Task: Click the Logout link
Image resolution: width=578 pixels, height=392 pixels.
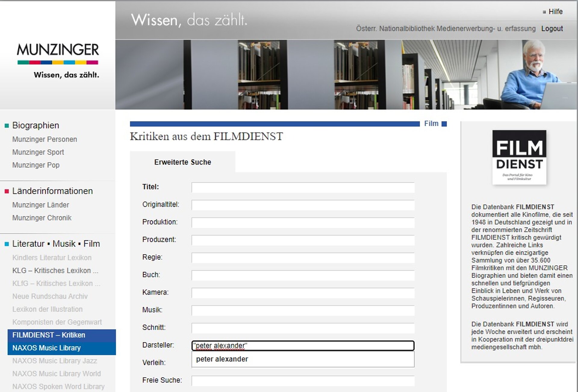Action: pyautogui.click(x=552, y=29)
